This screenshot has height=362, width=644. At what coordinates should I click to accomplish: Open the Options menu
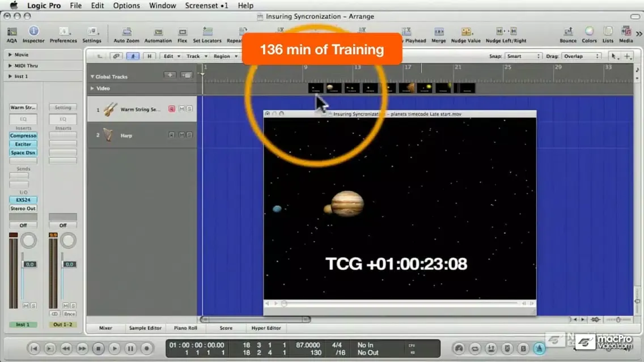[126, 5]
